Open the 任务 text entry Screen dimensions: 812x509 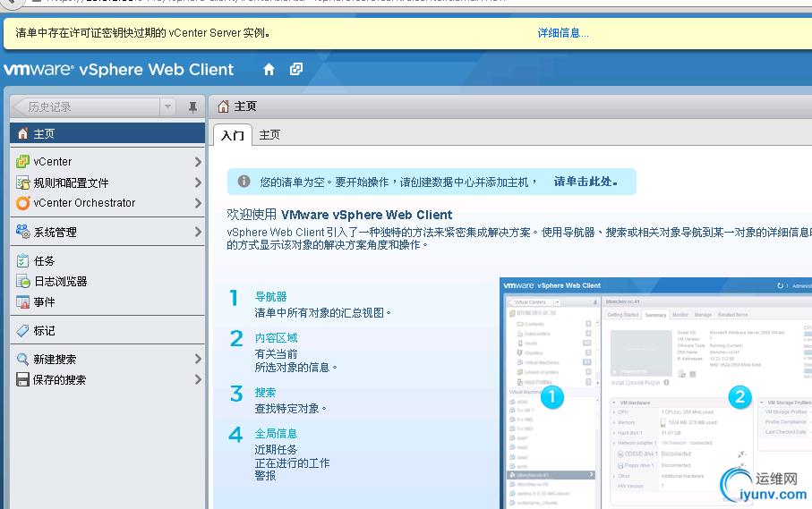(44, 261)
